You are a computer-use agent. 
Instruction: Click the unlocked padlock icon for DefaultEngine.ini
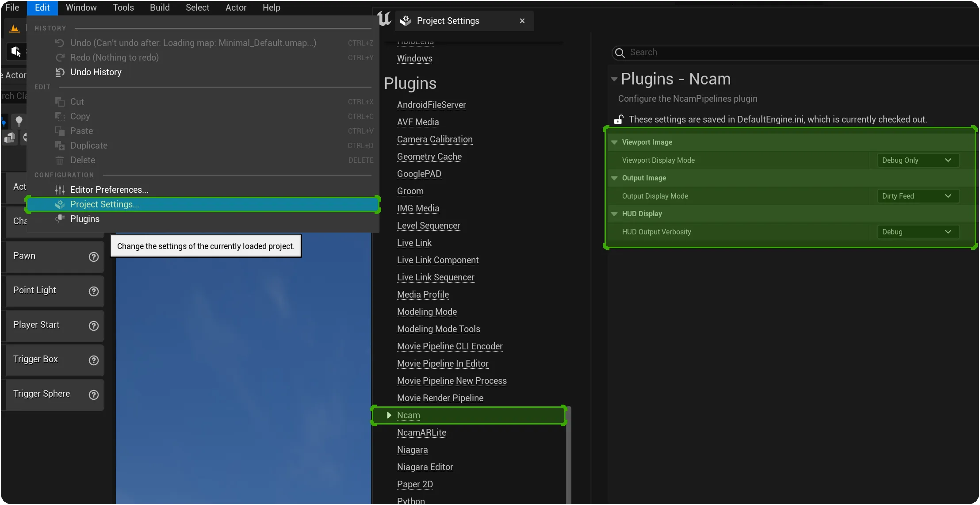619,119
